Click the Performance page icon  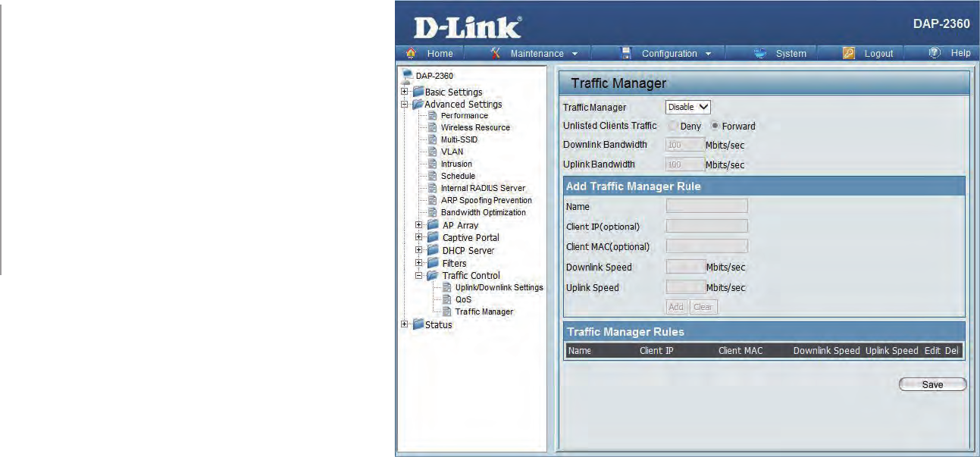[x=433, y=116]
